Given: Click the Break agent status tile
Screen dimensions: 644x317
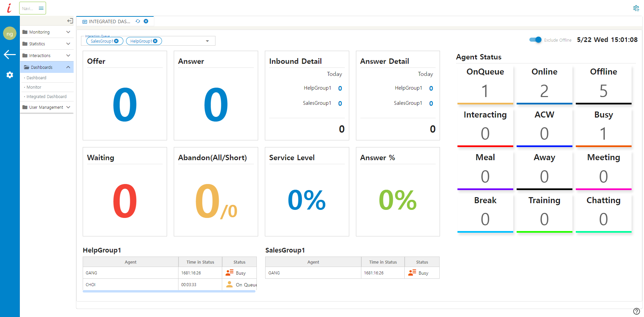Looking at the screenshot, I should coord(485,213).
